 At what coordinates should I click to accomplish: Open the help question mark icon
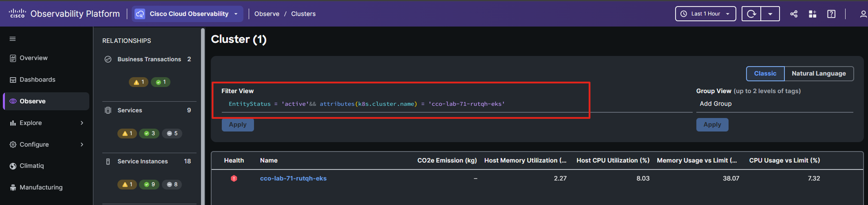pos(831,14)
